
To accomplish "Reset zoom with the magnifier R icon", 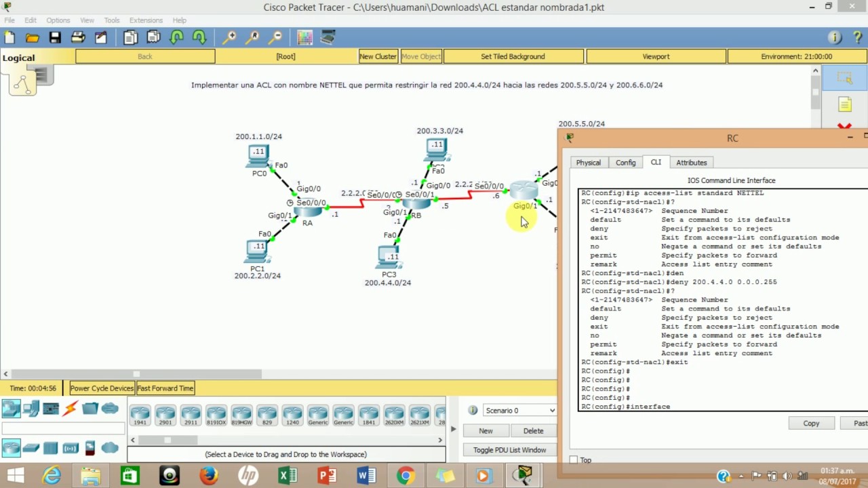I will click(253, 38).
